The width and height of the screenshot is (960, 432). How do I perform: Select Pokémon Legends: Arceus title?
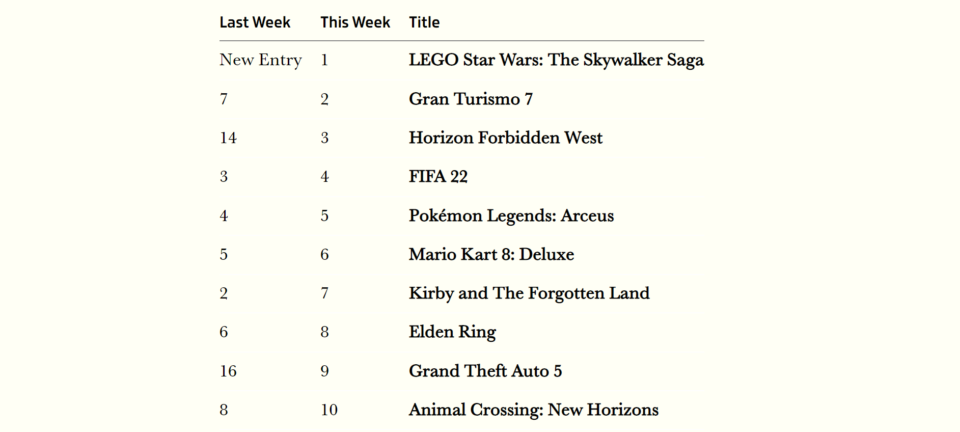511,216
